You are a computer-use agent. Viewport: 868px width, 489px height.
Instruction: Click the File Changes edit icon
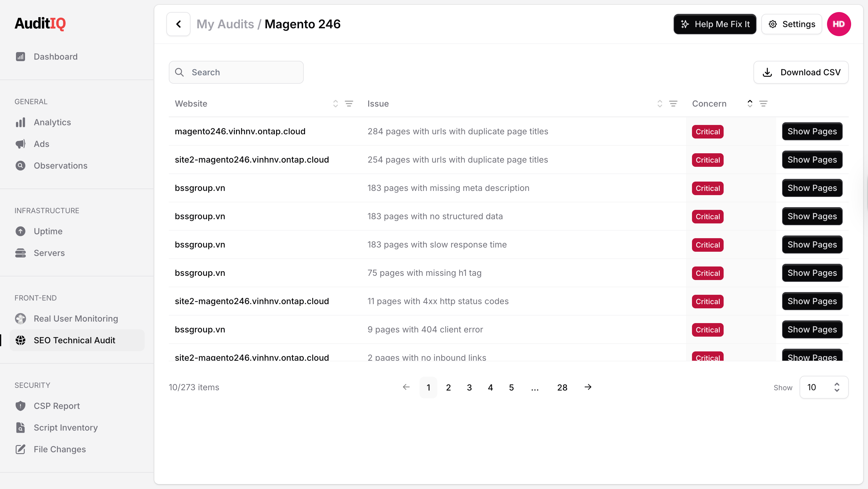[x=20, y=449]
